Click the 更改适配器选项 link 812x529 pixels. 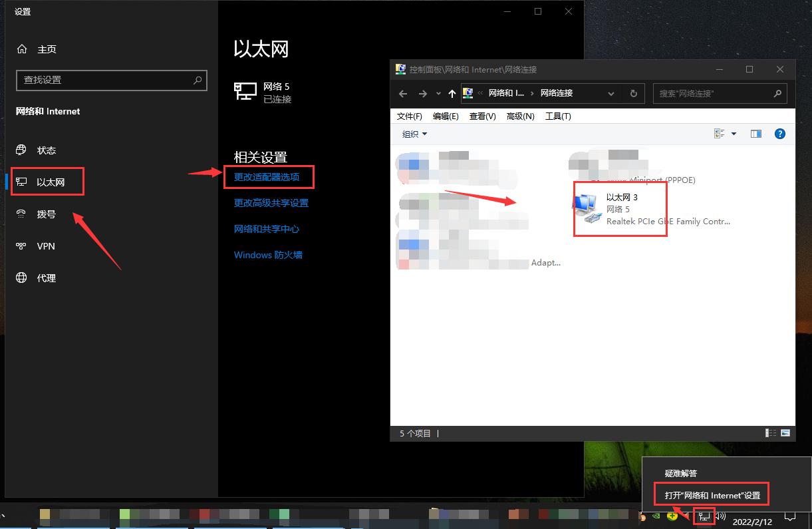(x=267, y=177)
